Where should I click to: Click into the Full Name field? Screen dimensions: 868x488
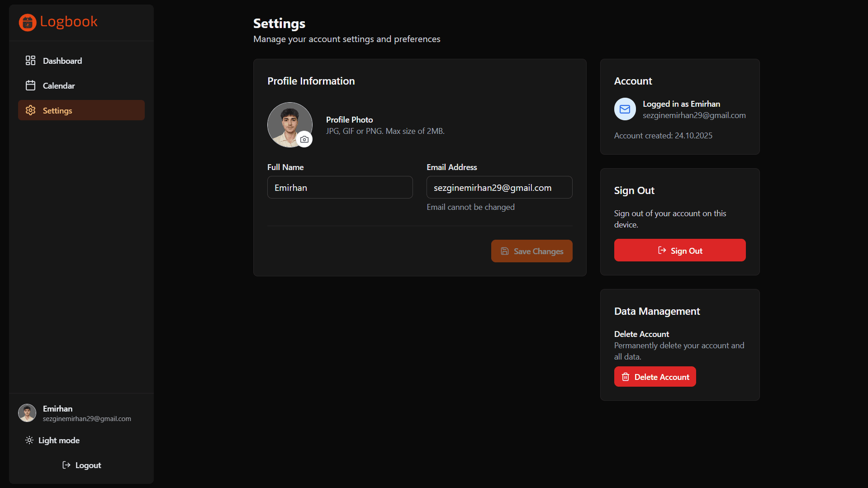tap(340, 187)
